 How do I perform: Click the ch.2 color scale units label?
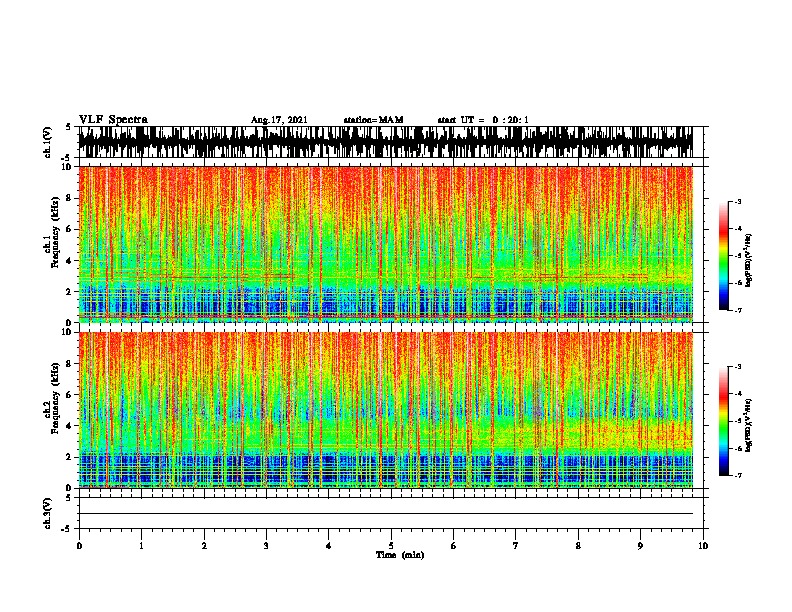tap(749, 426)
